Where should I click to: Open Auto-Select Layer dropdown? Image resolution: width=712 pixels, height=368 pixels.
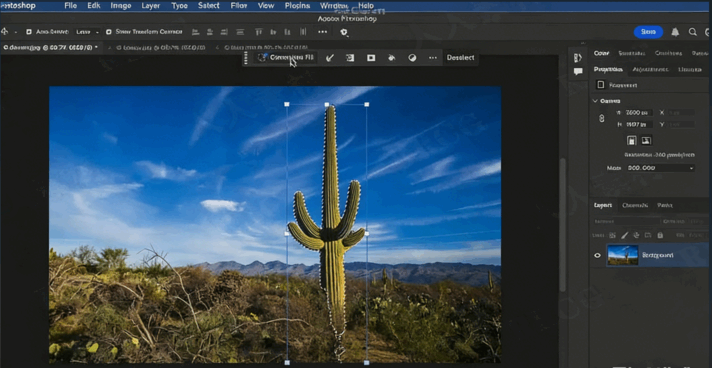click(88, 32)
